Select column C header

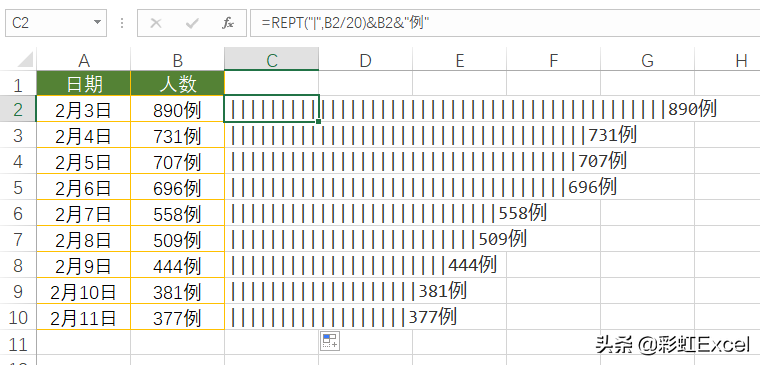(x=271, y=60)
